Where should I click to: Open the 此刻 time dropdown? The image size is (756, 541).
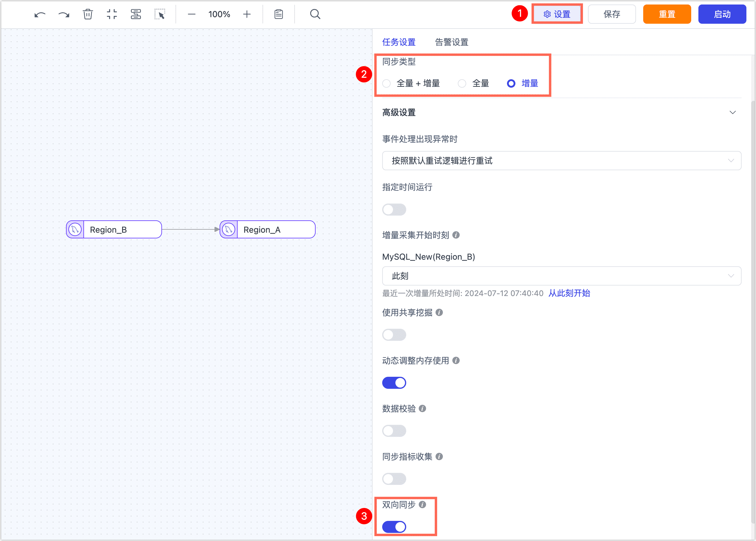coord(561,276)
